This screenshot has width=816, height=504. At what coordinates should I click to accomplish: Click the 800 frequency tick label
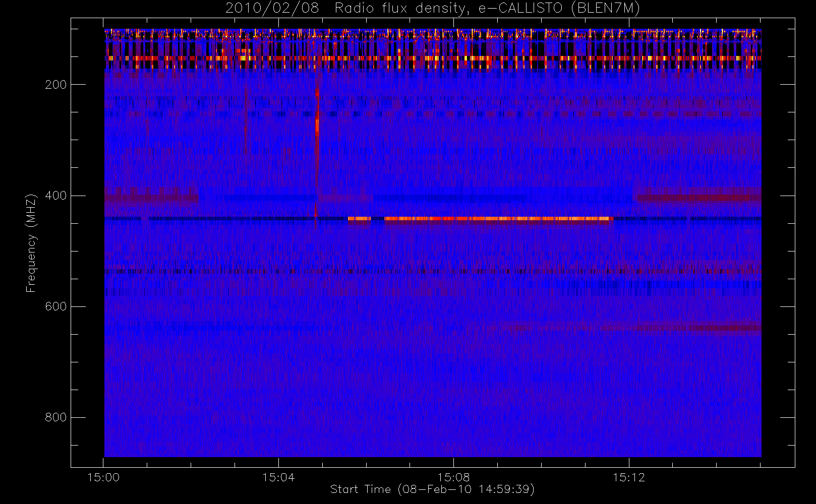coord(55,417)
